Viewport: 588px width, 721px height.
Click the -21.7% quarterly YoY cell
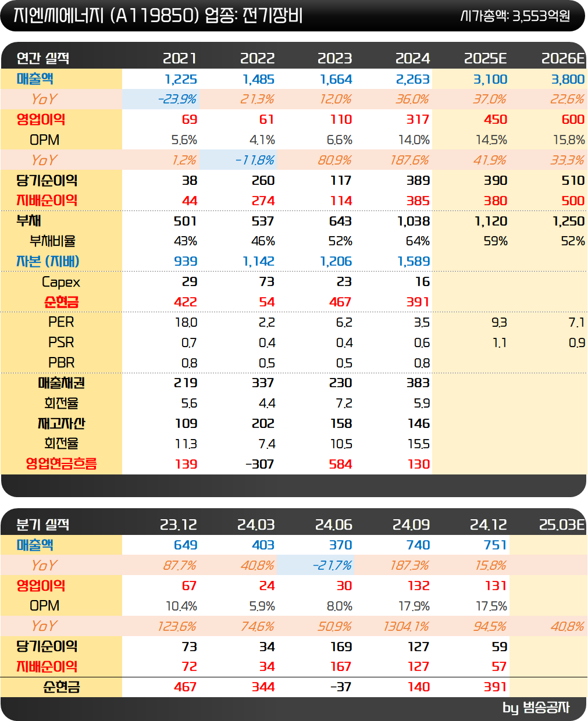point(332,566)
